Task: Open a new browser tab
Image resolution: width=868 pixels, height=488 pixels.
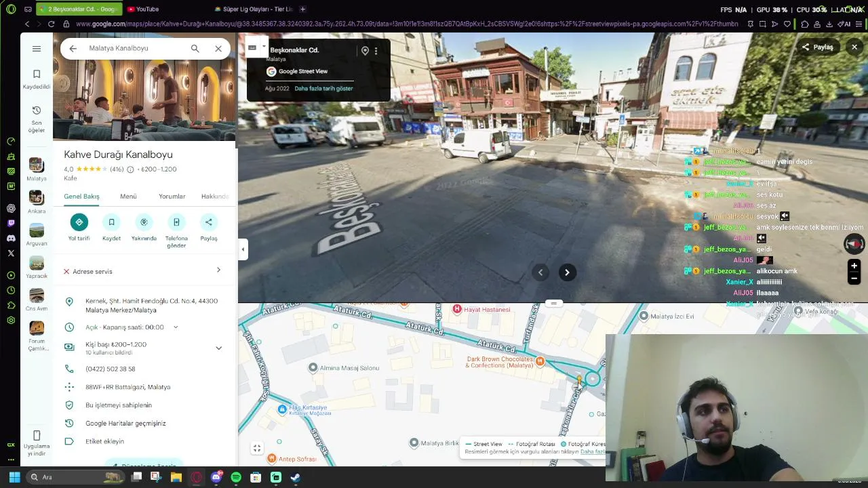Action: tap(302, 9)
